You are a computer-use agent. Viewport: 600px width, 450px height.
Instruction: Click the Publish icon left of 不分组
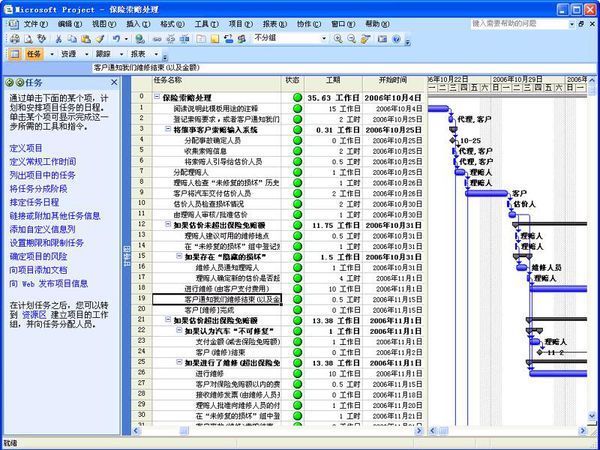coord(241,39)
